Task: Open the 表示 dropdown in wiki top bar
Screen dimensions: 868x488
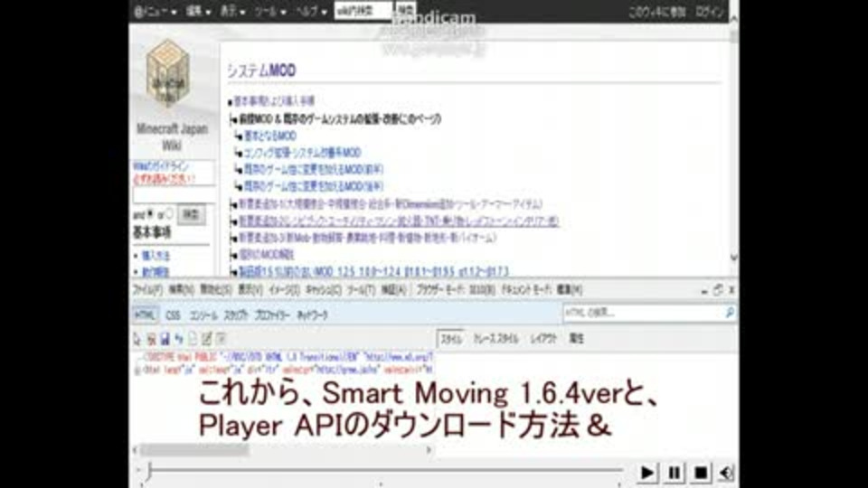Action: coord(232,11)
